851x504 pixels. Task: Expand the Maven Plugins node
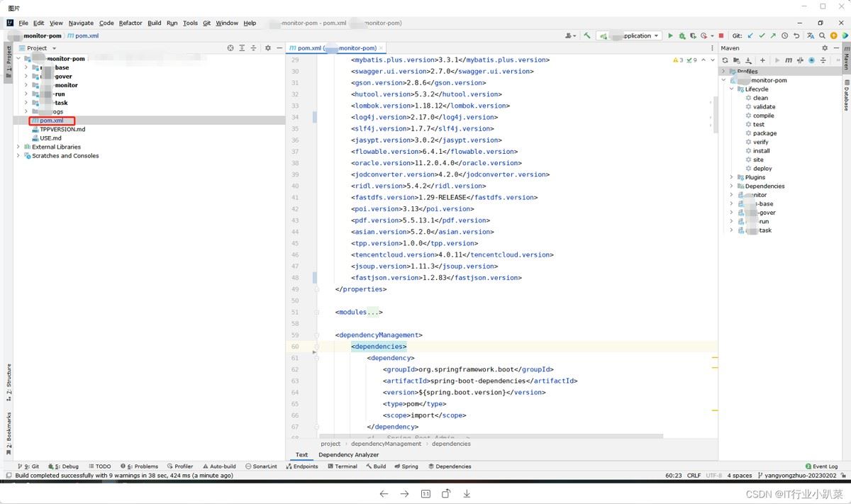point(732,177)
